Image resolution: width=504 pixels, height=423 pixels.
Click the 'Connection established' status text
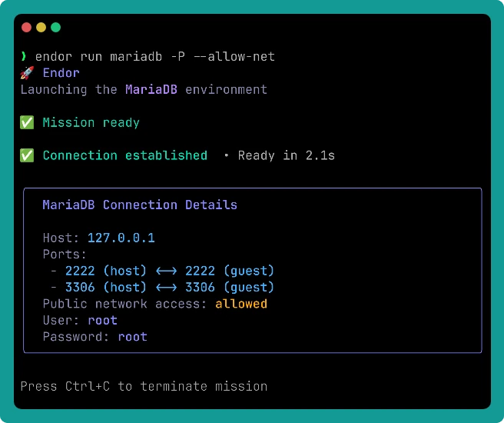point(124,155)
